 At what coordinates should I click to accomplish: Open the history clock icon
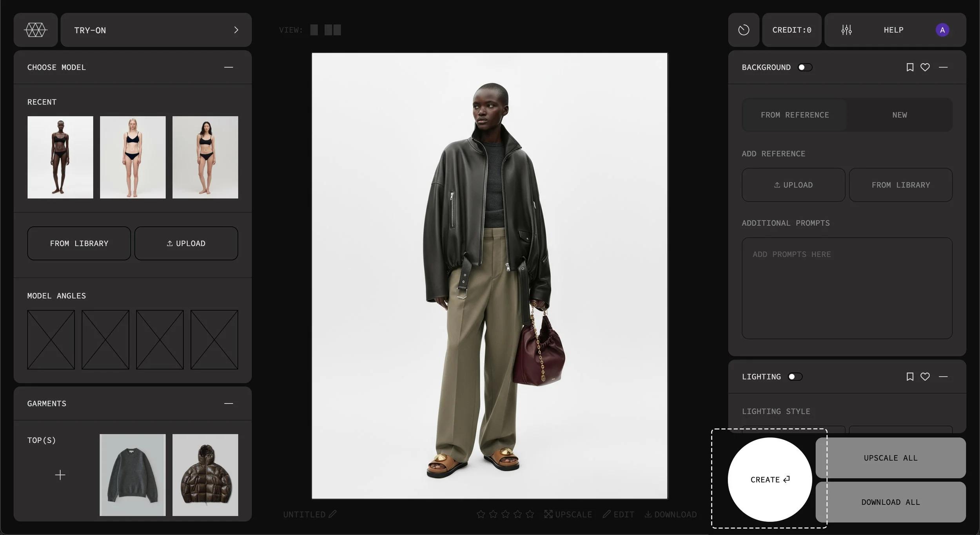pyautogui.click(x=744, y=30)
